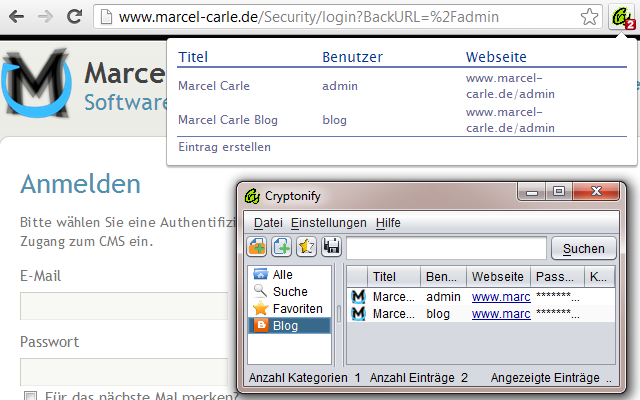Click the Cryptonify search text field

pos(446,248)
